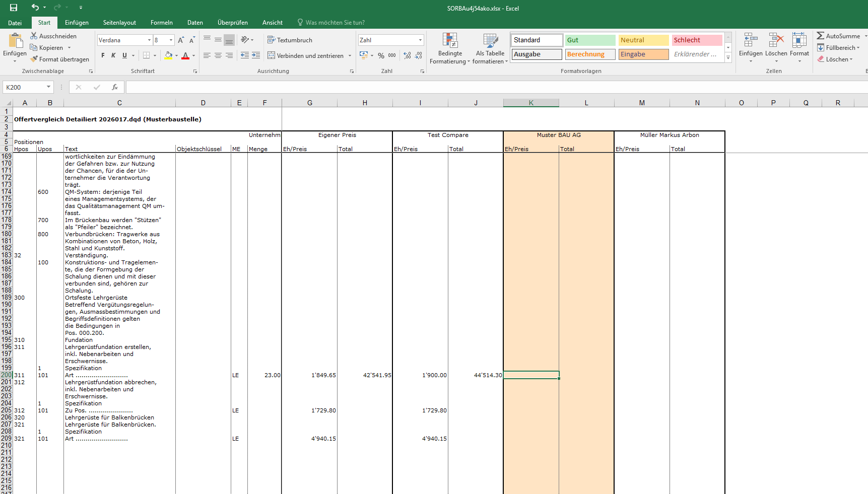Increase the font size
Screen dimensions: 868x494
181,40
